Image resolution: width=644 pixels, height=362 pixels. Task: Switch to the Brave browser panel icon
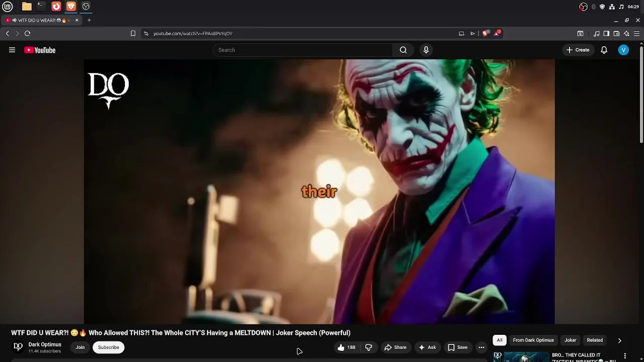tap(71, 7)
